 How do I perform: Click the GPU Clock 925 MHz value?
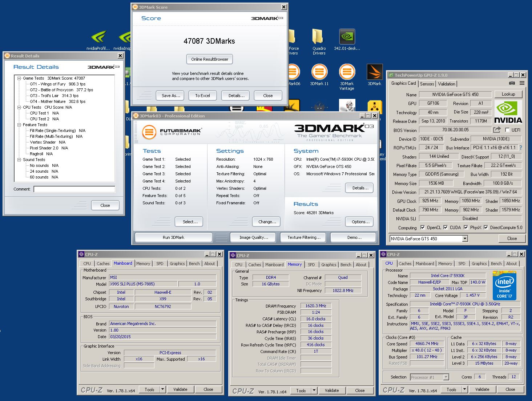(430, 201)
